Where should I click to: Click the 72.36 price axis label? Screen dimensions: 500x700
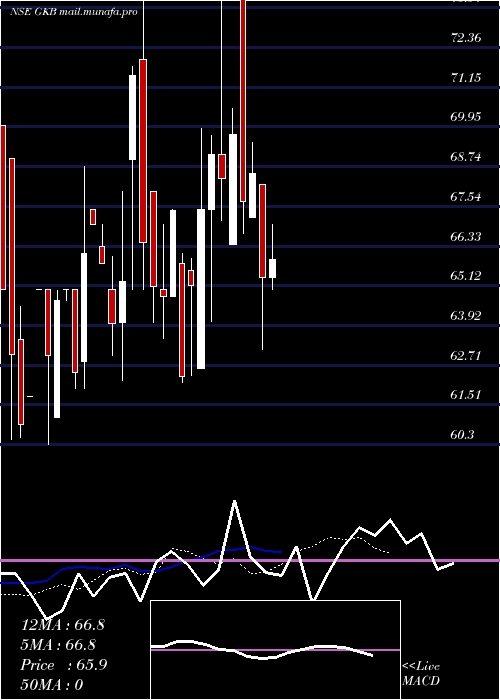click(466, 38)
